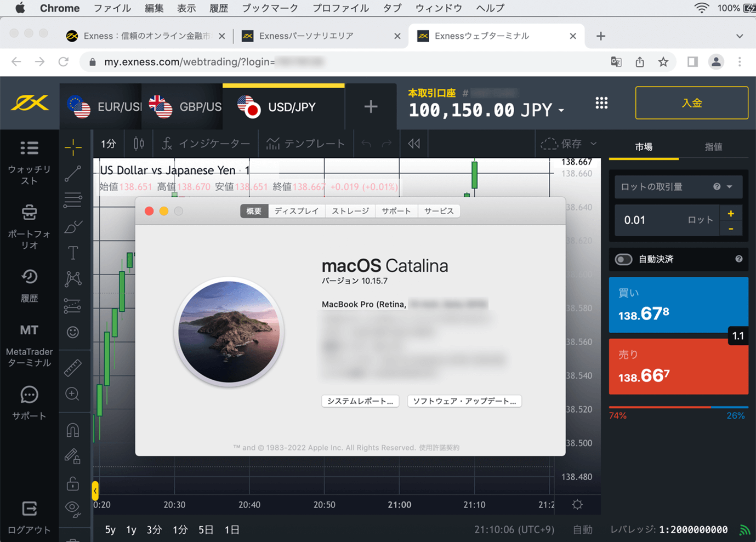
Task: Open chart settings gear icon
Action: [x=577, y=505]
